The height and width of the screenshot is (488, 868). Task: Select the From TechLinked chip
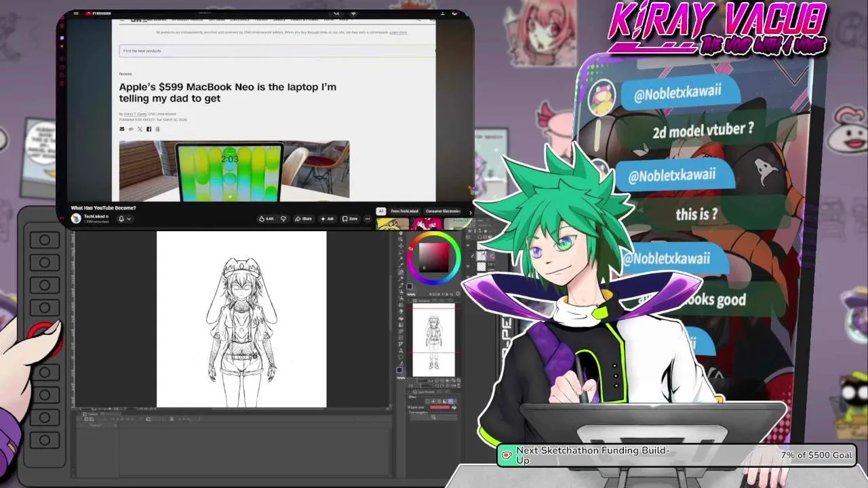[405, 211]
